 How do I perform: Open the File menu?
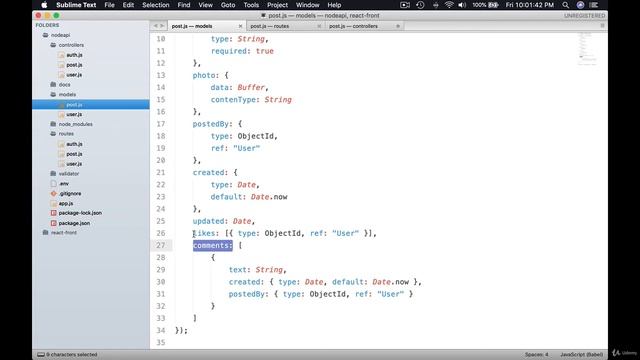click(x=109, y=5)
